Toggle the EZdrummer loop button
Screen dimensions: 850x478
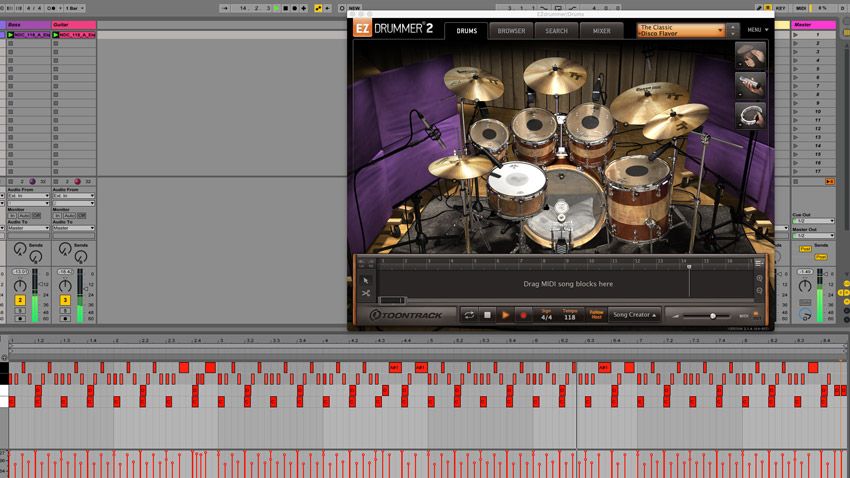[x=469, y=315]
